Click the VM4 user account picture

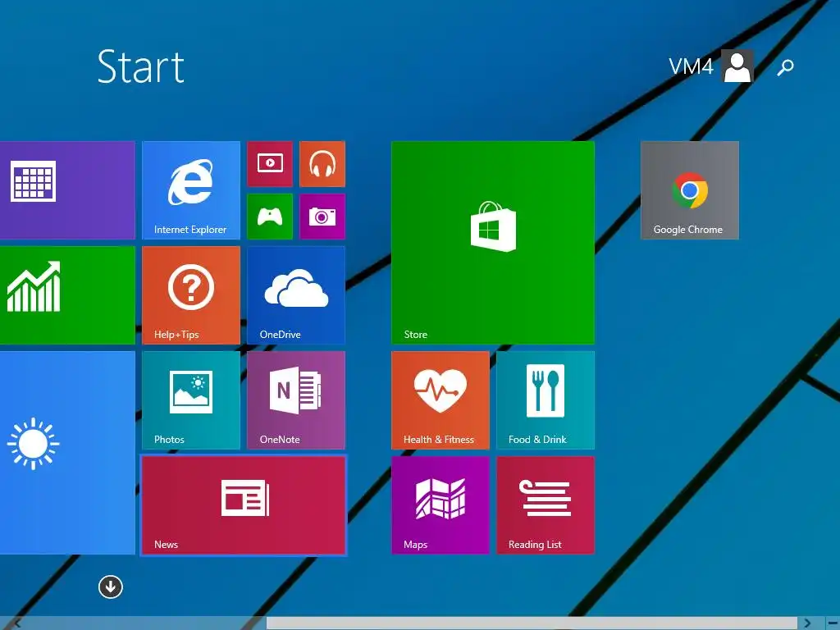[737, 66]
